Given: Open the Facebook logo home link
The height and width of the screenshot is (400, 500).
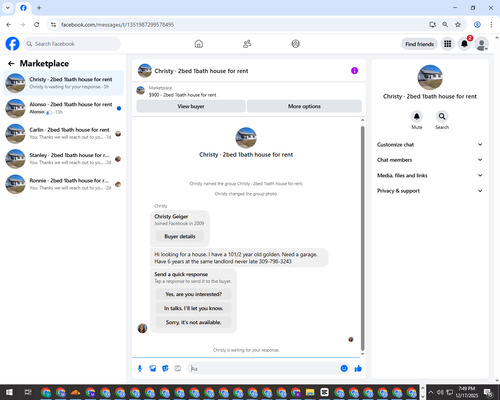Looking at the screenshot, I should (x=13, y=44).
